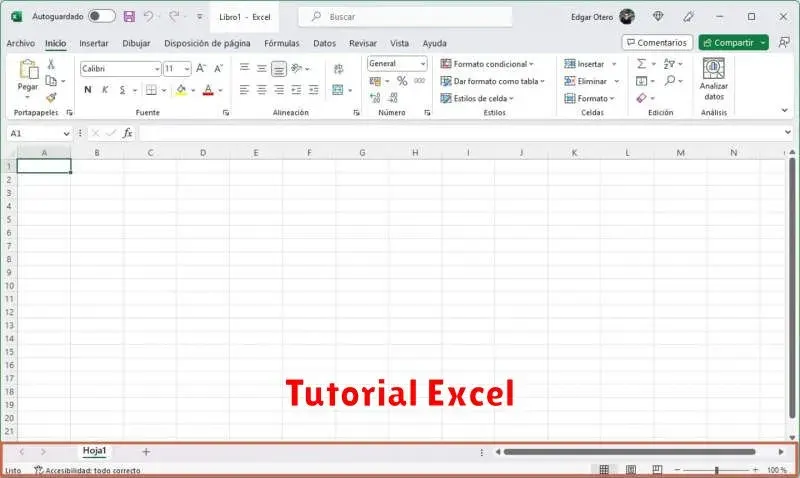Toggle underline S formatting

[122, 90]
